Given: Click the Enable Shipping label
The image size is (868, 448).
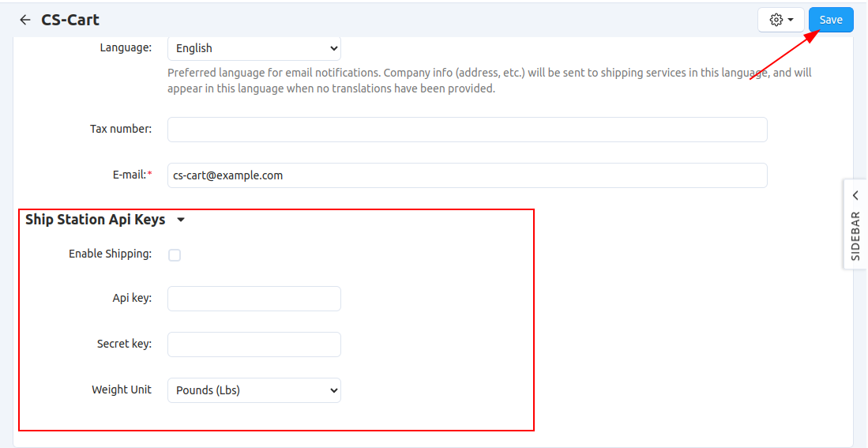Looking at the screenshot, I should pyautogui.click(x=110, y=254).
